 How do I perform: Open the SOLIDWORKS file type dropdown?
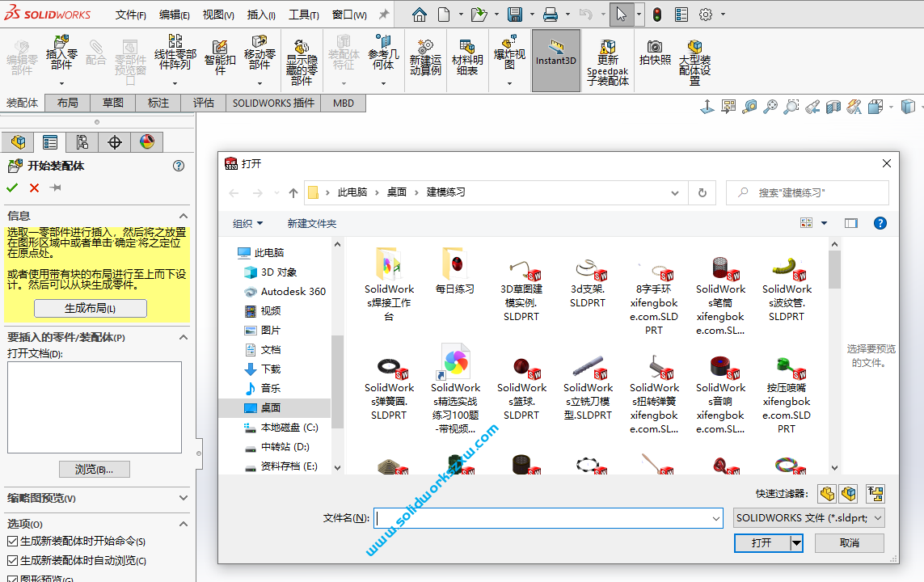pos(808,518)
